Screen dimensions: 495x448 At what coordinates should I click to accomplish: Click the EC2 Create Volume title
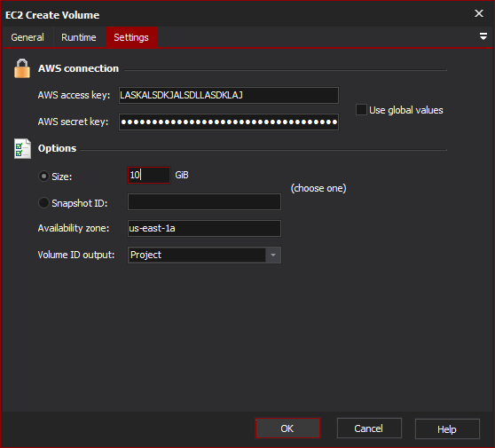52,15
